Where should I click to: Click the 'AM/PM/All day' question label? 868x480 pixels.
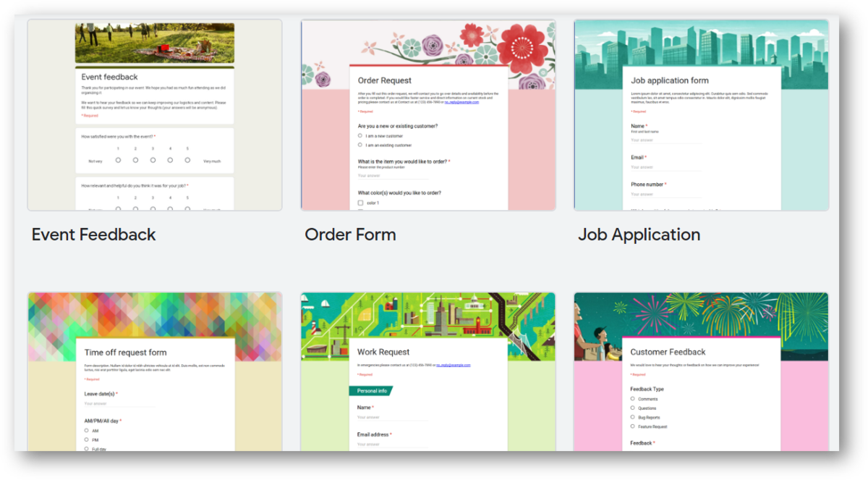tap(101, 421)
